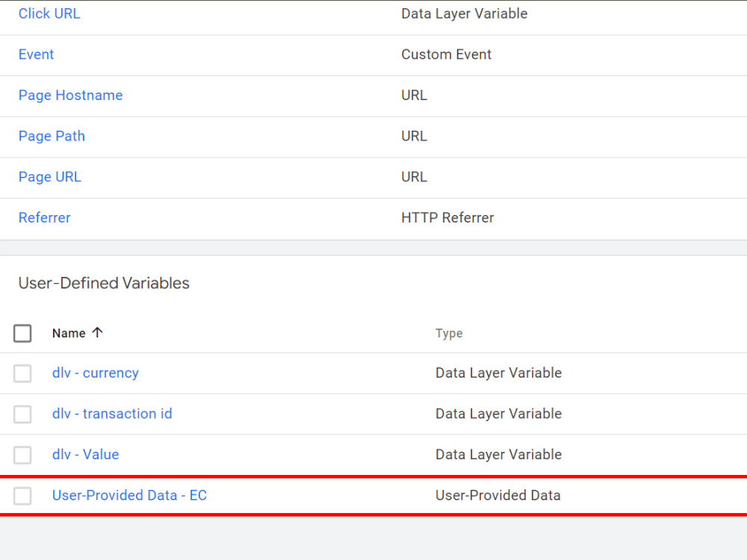Click the Type column header
747x560 pixels.
[449, 333]
